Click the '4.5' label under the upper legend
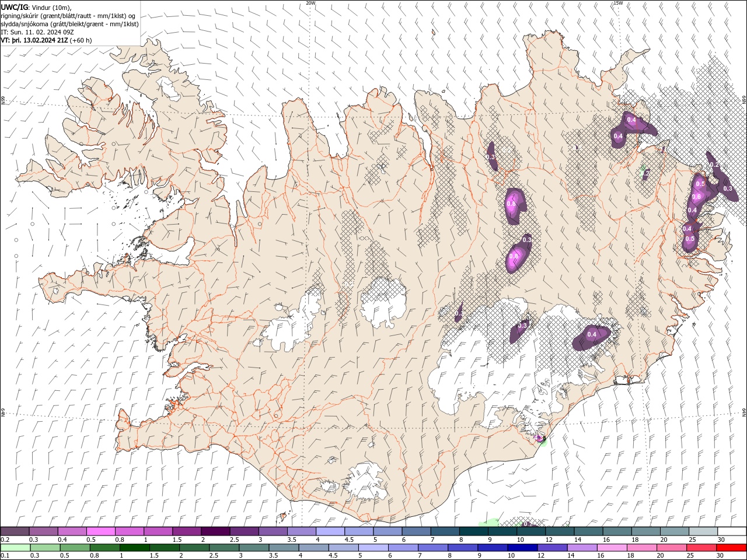 [x=349, y=540]
